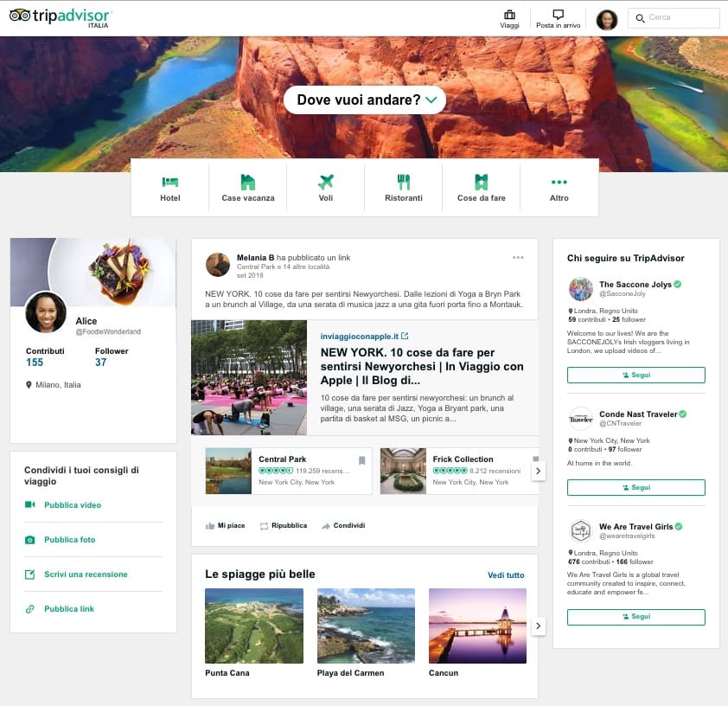Click the Condividi share arrow icon
The height and width of the screenshot is (706, 728).
click(x=326, y=526)
